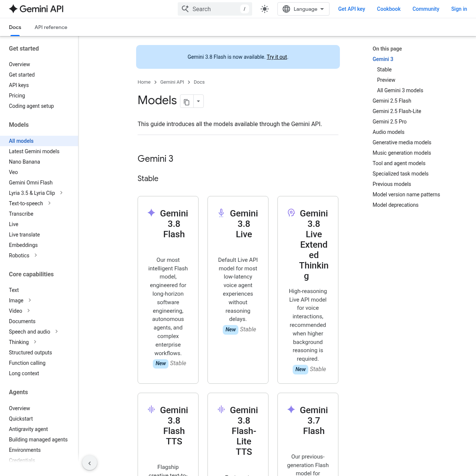Click the globe icon in Language selector
Image resolution: width=476 pixels, height=476 pixels.
(x=286, y=9)
